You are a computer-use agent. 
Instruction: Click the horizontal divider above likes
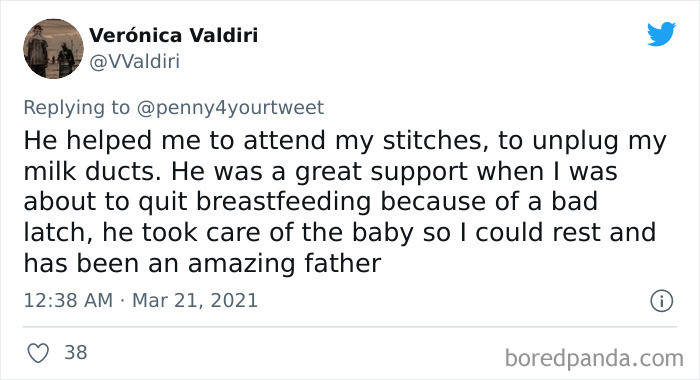(350, 327)
